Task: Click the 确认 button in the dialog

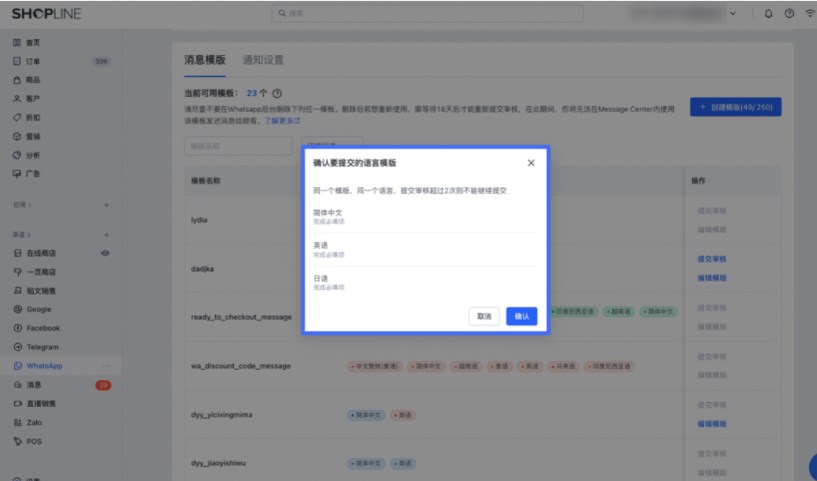Action: coord(521,316)
